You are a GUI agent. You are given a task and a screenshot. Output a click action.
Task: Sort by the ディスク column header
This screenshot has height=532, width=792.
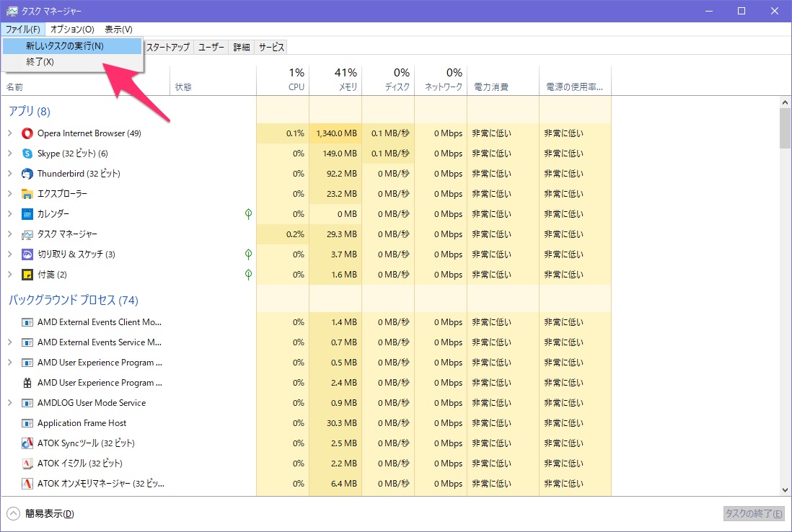pyautogui.click(x=388, y=80)
